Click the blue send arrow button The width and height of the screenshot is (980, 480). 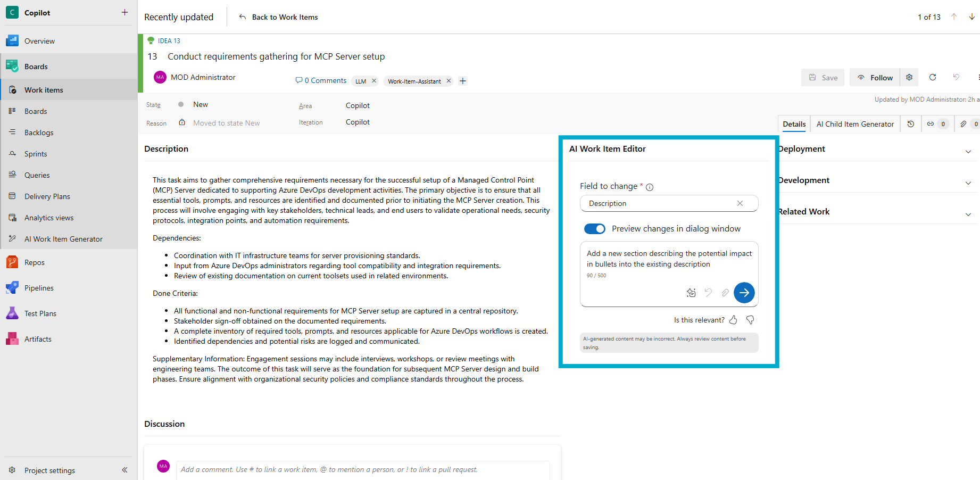[744, 293]
